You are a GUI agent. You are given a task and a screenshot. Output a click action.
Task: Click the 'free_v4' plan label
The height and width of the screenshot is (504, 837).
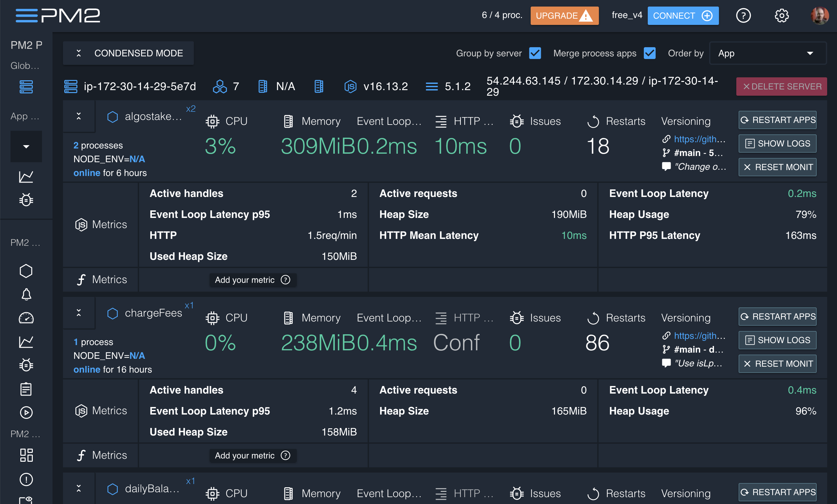627,15
